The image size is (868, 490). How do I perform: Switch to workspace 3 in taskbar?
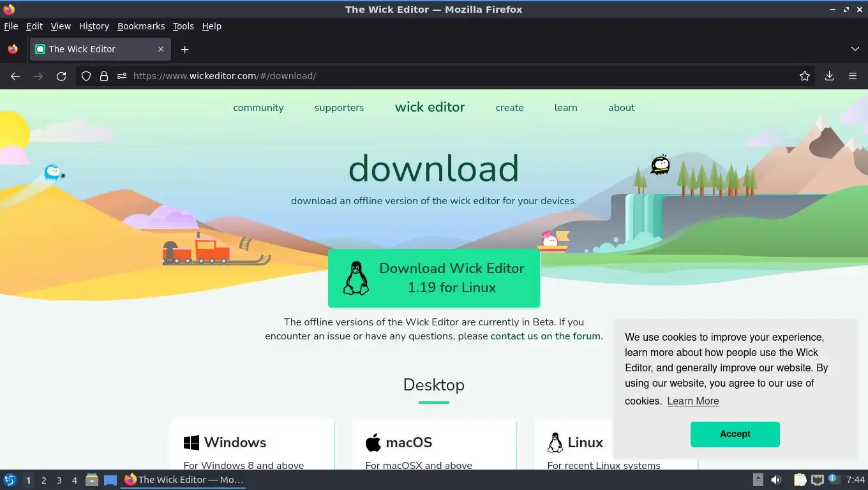click(59, 480)
